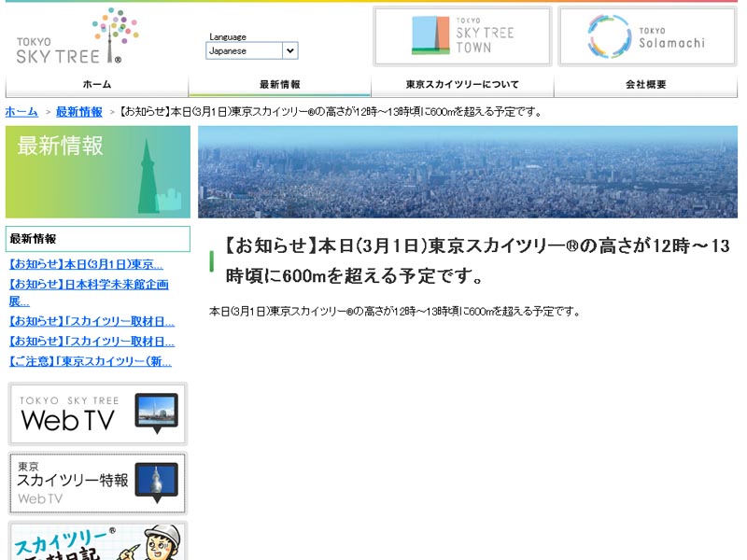Open the 会社概要 navigation tab
Image resolution: width=747 pixels, height=560 pixels.
pos(645,85)
